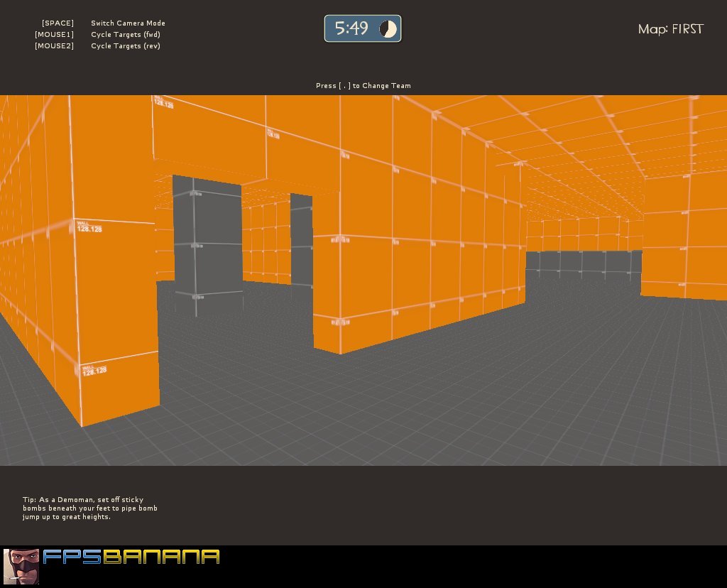Click the FPSBanana logo
The height and width of the screenshot is (588, 727).
(131, 557)
